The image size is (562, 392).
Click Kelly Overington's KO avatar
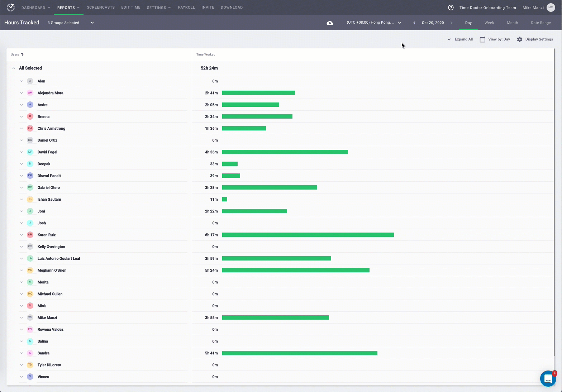point(30,247)
